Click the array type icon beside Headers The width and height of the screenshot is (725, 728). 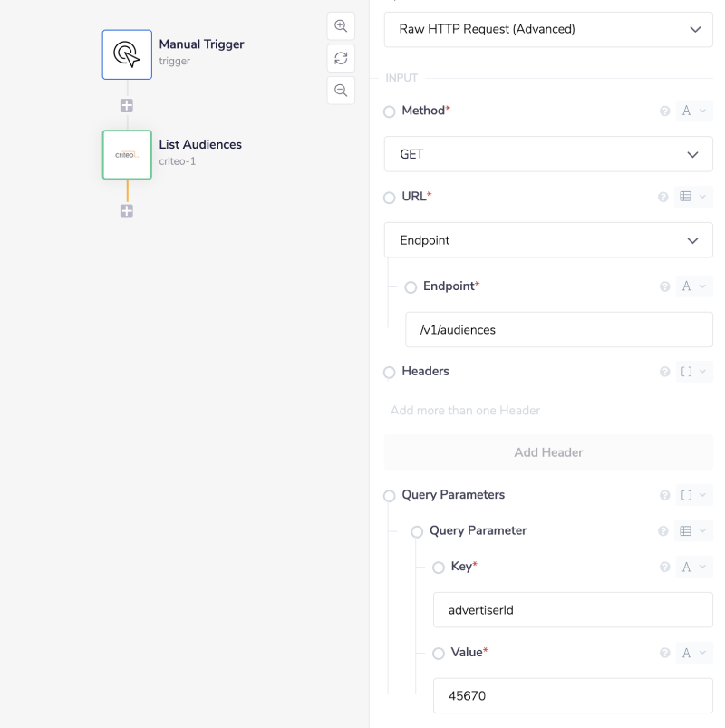click(x=687, y=371)
